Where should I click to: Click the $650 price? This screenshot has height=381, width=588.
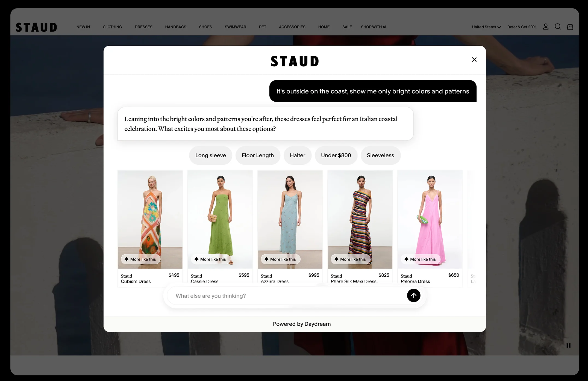pos(454,275)
